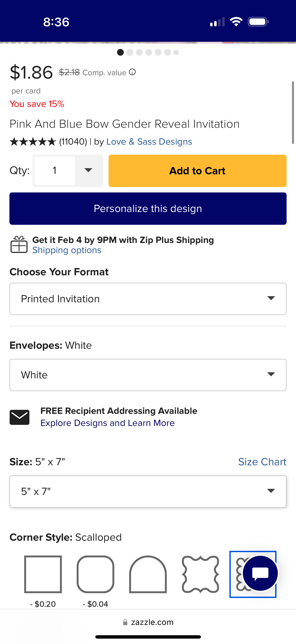Tap the Comp. value info icon
Viewport: 296px width, 644px height.
pyautogui.click(x=132, y=72)
